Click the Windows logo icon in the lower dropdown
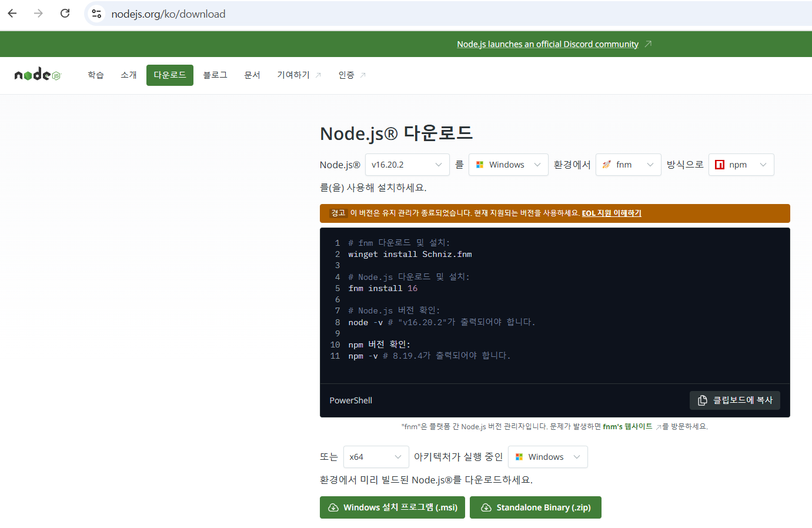Image resolution: width=812 pixels, height=528 pixels. tap(519, 457)
